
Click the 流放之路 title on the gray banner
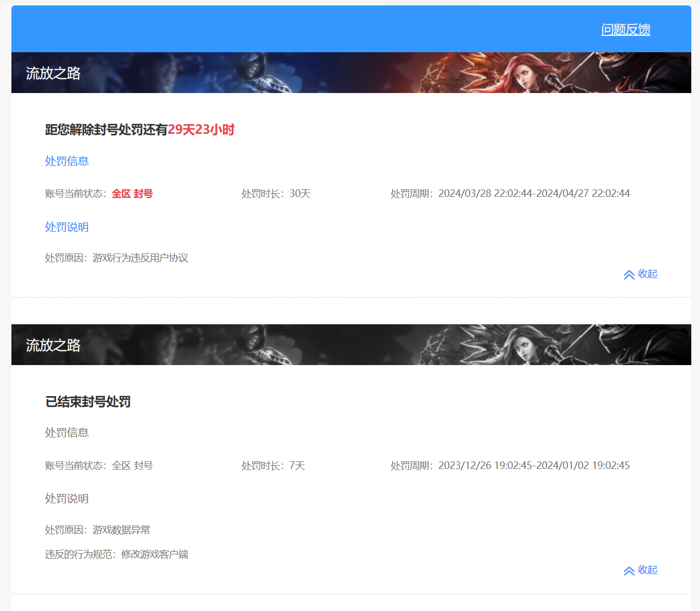tap(53, 345)
